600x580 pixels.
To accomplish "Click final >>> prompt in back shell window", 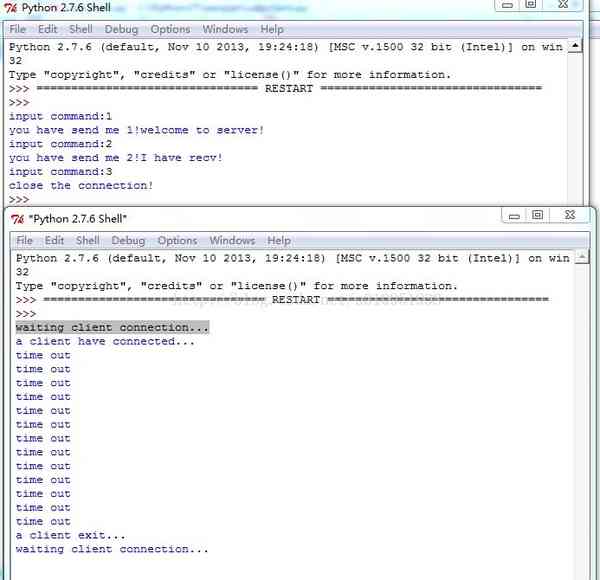I will [x=19, y=199].
